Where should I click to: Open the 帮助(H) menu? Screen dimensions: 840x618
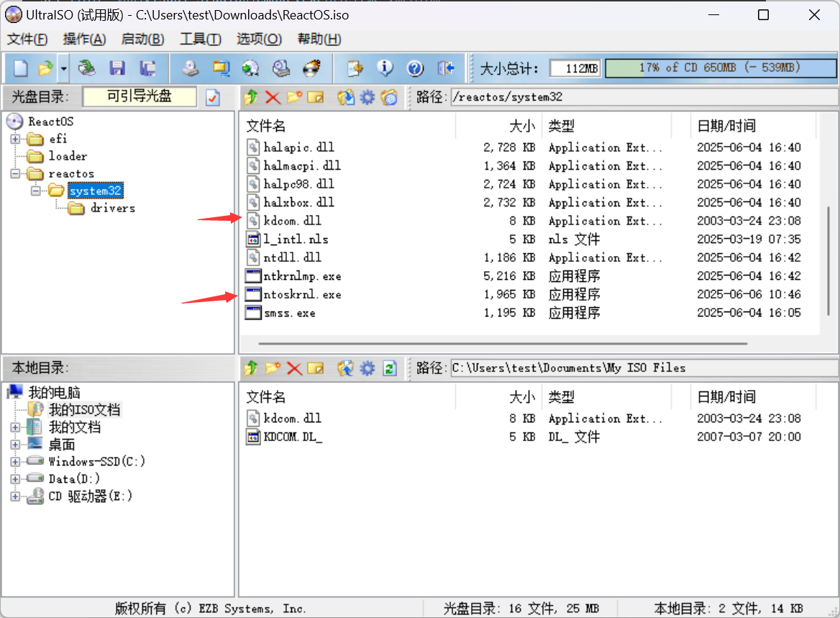click(x=319, y=39)
